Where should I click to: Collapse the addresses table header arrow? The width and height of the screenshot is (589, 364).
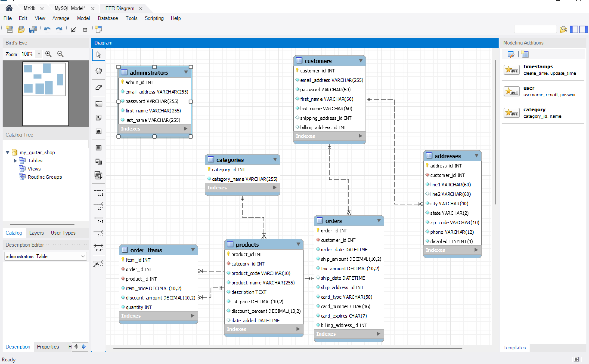point(476,156)
